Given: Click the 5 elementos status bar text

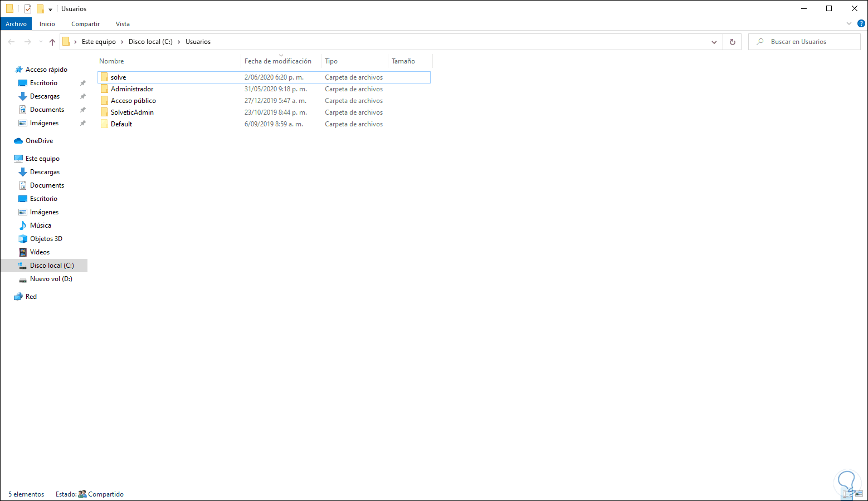Looking at the screenshot, I should coord(26,494).
